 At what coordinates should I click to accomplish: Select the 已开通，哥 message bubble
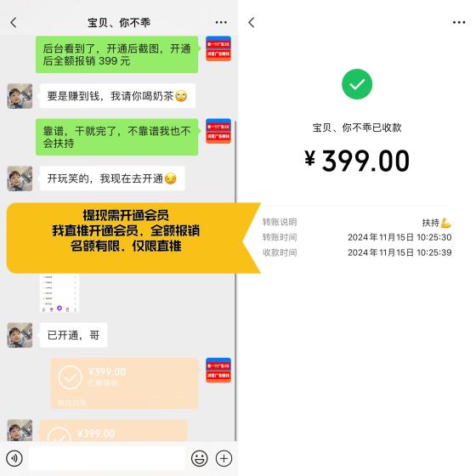pyautogui.click(x=73, y=335)
